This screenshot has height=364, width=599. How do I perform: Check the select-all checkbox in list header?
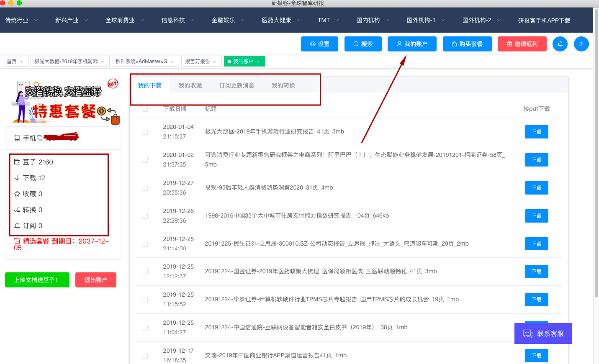click(x=144, y=109)
